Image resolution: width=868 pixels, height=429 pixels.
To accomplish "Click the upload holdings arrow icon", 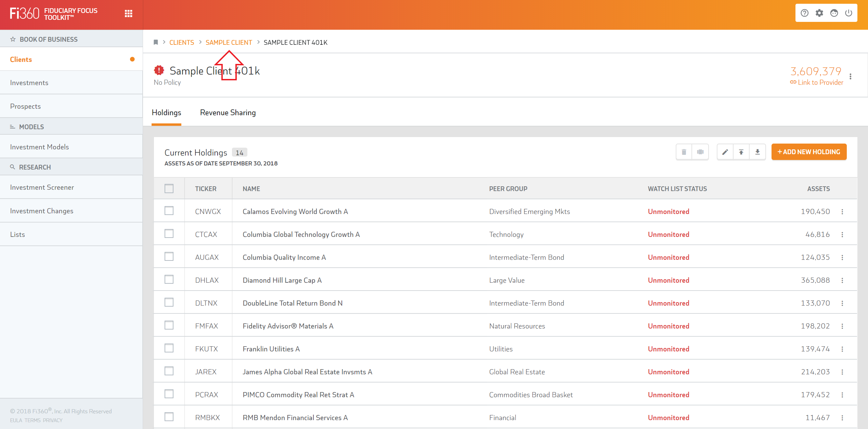I will click(741, 152).
